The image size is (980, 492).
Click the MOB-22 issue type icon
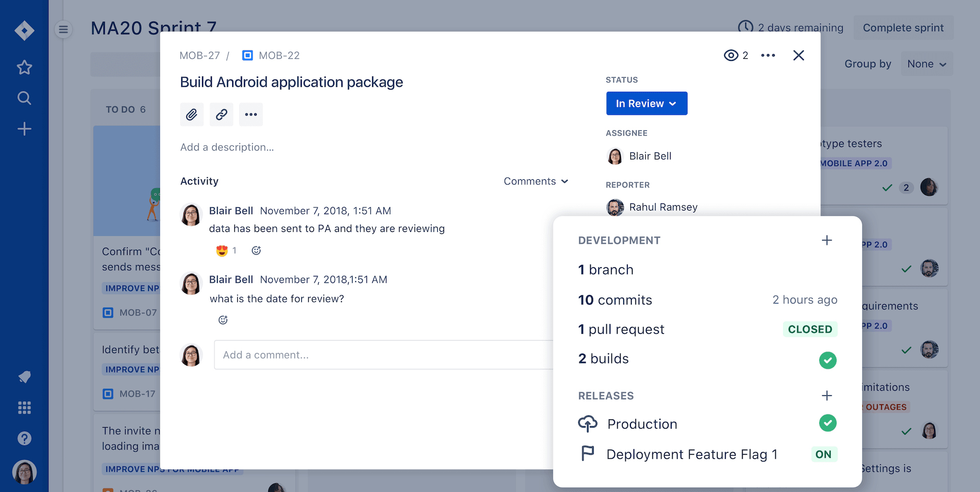pos(248,55)
